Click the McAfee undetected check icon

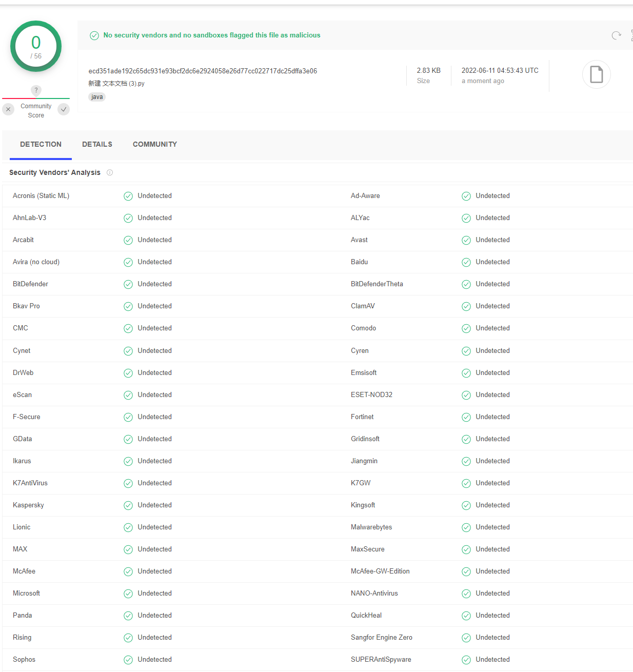coord(128,571)
